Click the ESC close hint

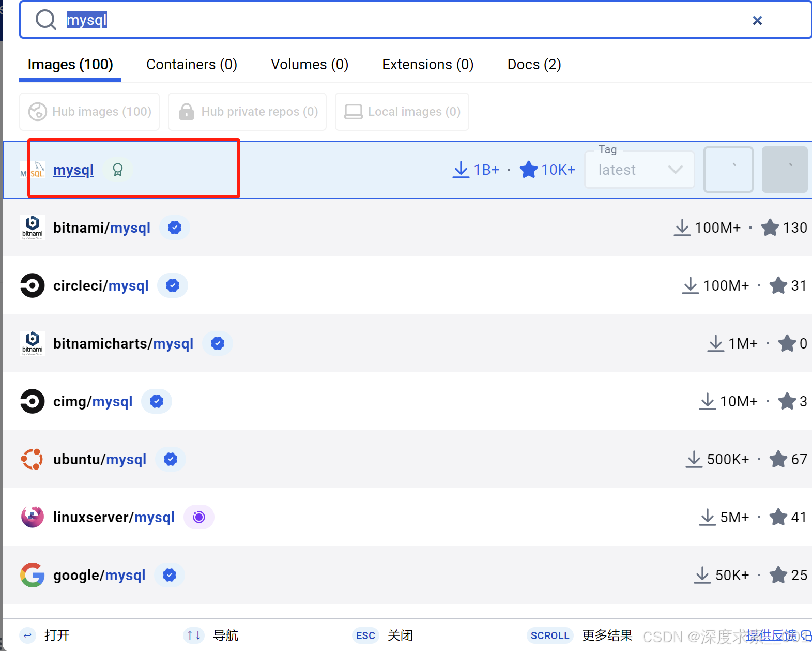(383, 635)
